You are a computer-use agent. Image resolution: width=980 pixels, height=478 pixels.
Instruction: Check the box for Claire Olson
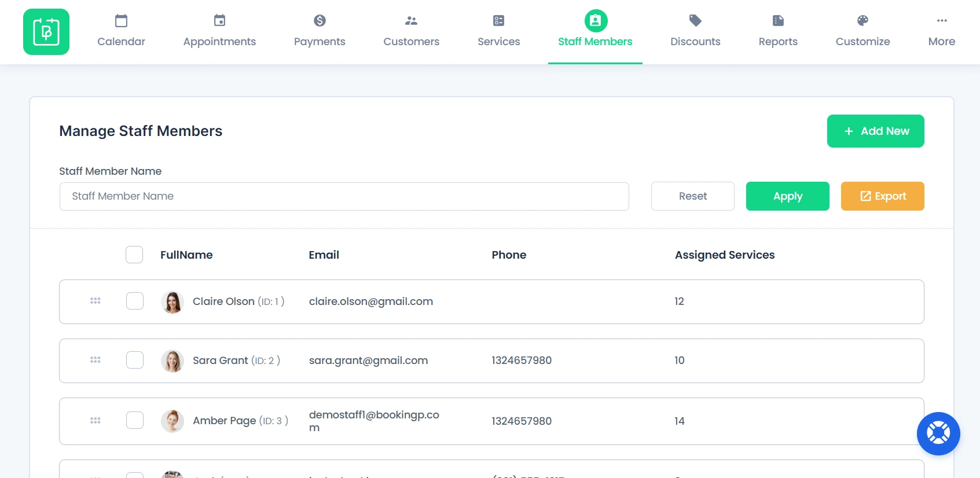135,301
